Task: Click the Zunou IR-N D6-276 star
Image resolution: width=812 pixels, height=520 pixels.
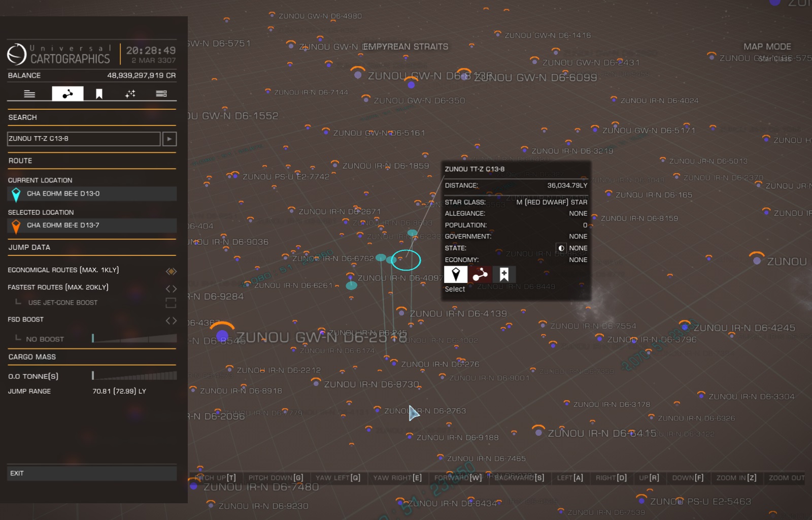Action: tap(394, 363)
